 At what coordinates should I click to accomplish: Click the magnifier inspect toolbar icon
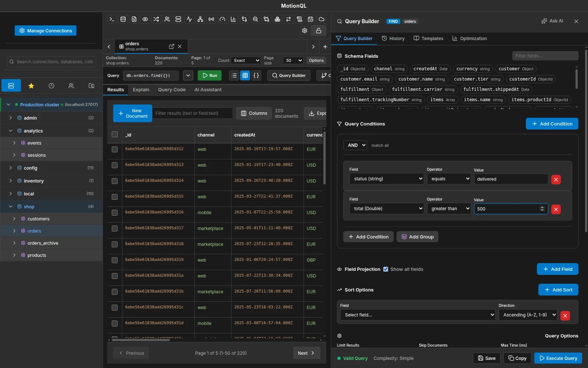point(255,19)
